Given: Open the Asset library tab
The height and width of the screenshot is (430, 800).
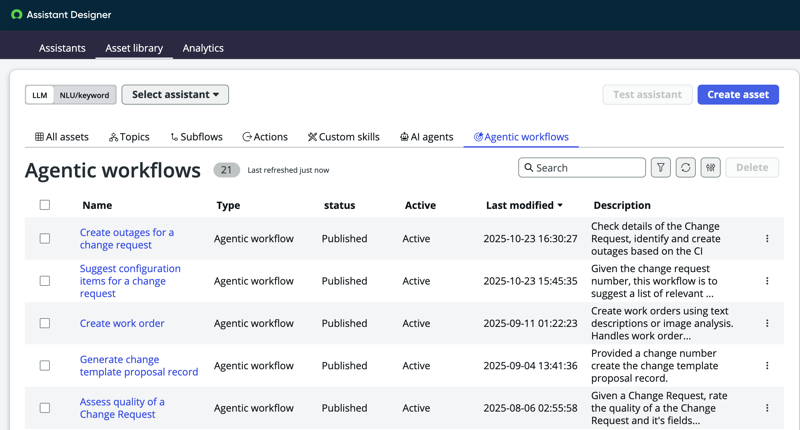Looking at the screenshot, I should pyautogui.click(x=134, y=48).
